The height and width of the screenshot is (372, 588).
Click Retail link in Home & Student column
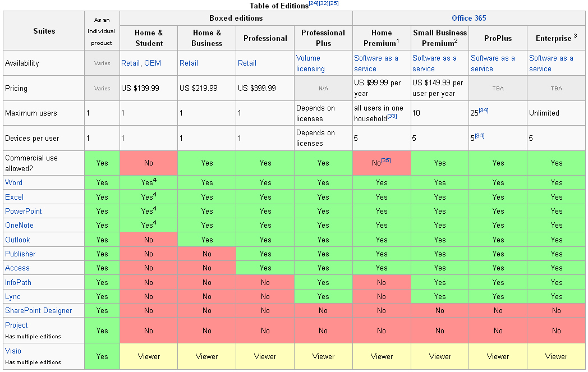(x=130, y=63)
